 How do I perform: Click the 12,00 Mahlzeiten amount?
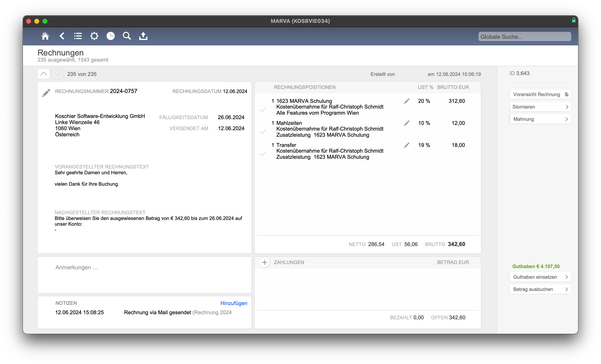pyautogui.click(x=458, y=123)
